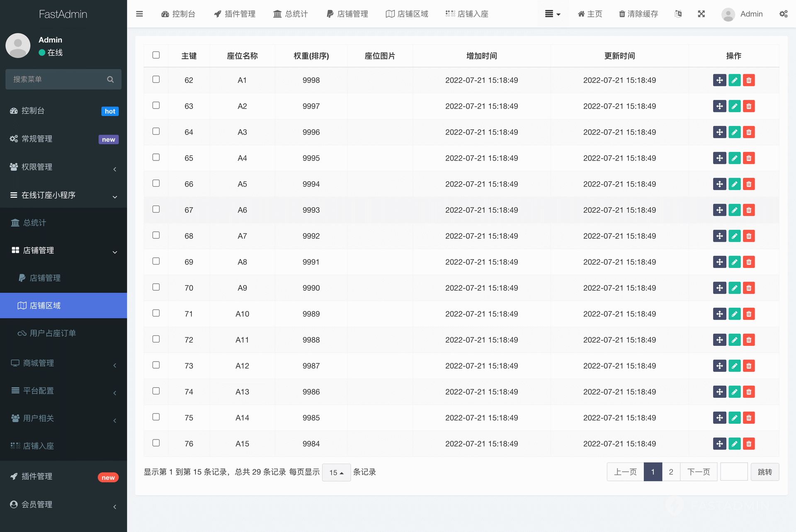Click the 跳转 jump button

click(764, 472)
